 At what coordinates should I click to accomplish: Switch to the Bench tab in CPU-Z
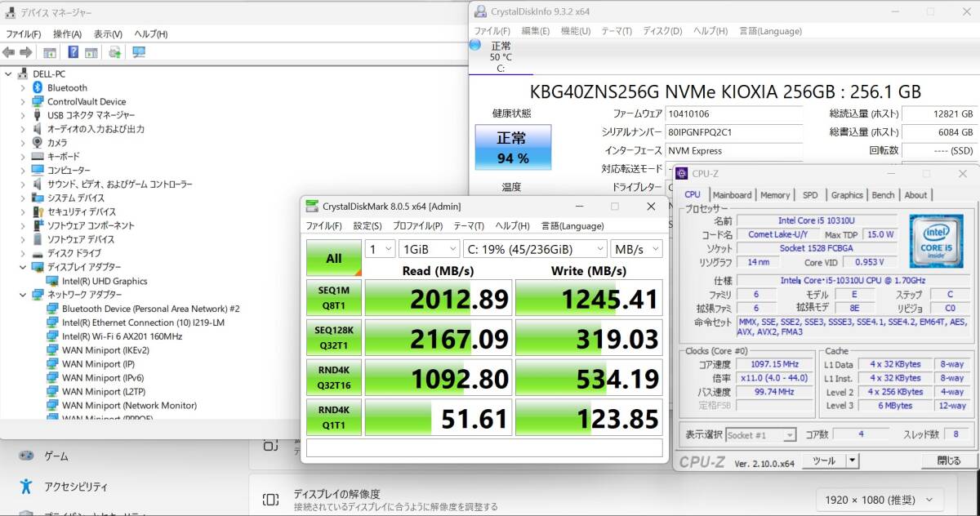[883, 195]
